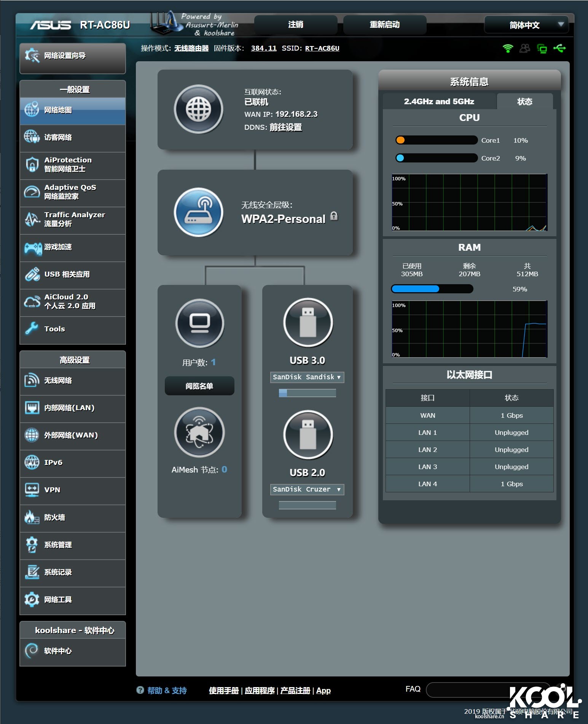Screen dimensions: 588x724
Task: Click the client count number 1
Action: tap(213, 362)
